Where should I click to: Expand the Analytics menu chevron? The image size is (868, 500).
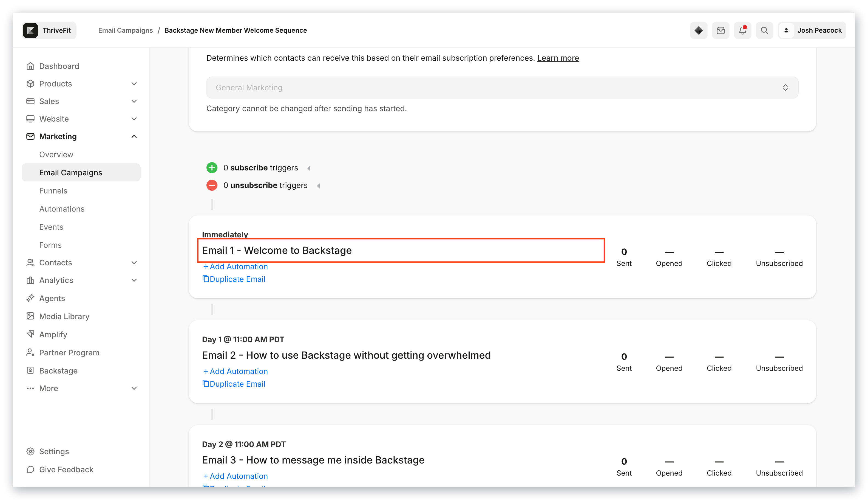pyautogui.click(x=134, y=280)
